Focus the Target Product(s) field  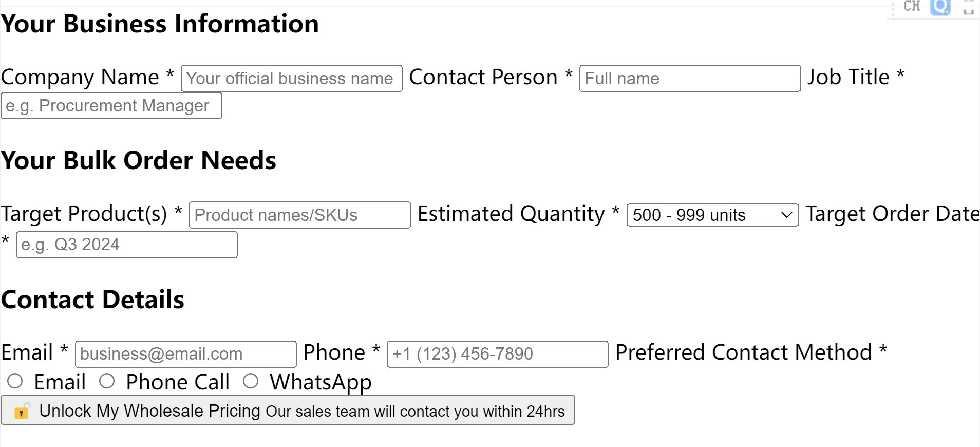pyautogui.click(x=299, y=215)
